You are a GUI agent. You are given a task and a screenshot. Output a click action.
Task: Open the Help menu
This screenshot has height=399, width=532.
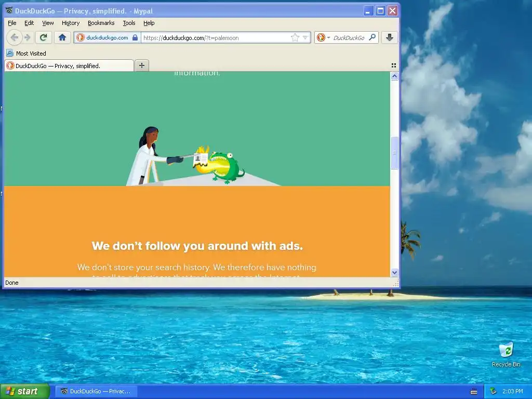[x=149, y=23]
